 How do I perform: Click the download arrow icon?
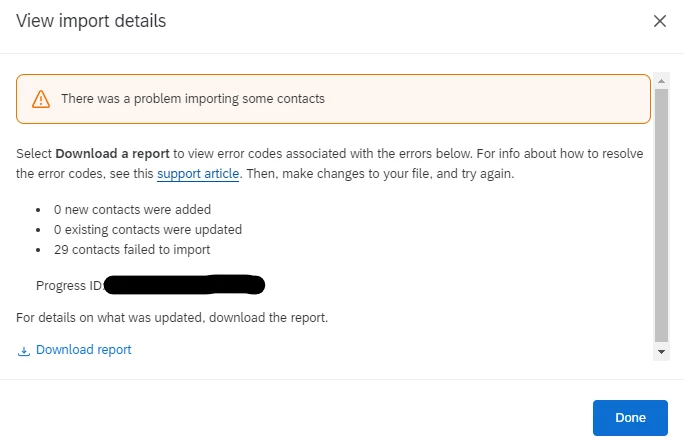coord(24,350)
